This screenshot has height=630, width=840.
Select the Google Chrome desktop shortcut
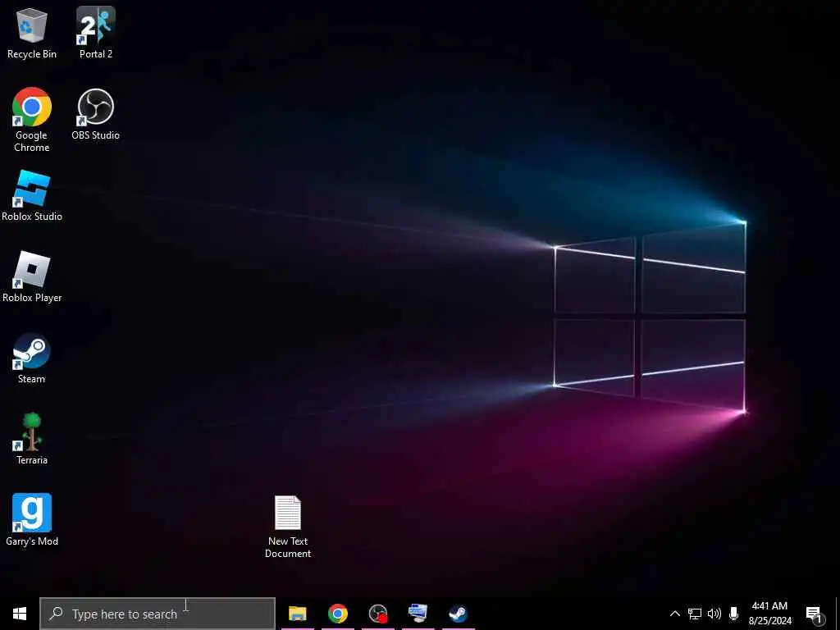pyautogui.click(x=32, y=120)
